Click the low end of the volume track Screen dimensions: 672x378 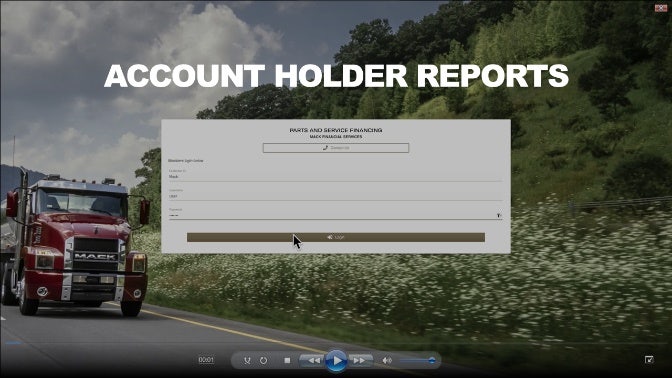[x=402, y=360]
